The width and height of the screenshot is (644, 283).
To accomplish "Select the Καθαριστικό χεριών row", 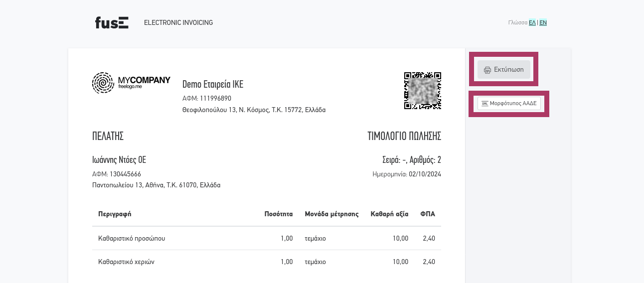I will pyautogui.click(x=267, y=262).
